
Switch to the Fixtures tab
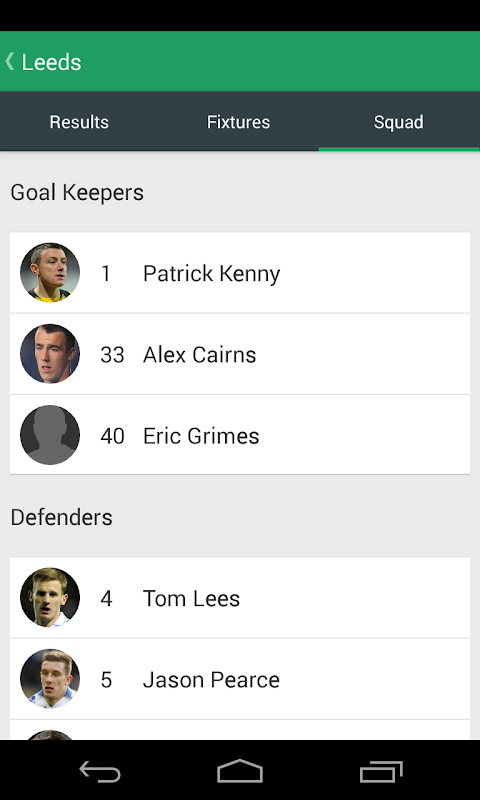point(239,122)
